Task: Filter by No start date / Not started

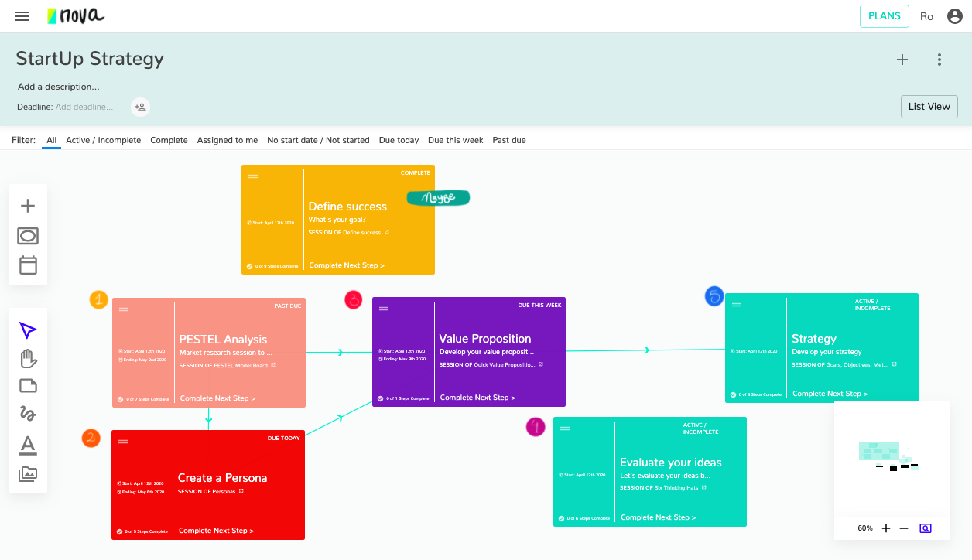Action: (318, 140)
